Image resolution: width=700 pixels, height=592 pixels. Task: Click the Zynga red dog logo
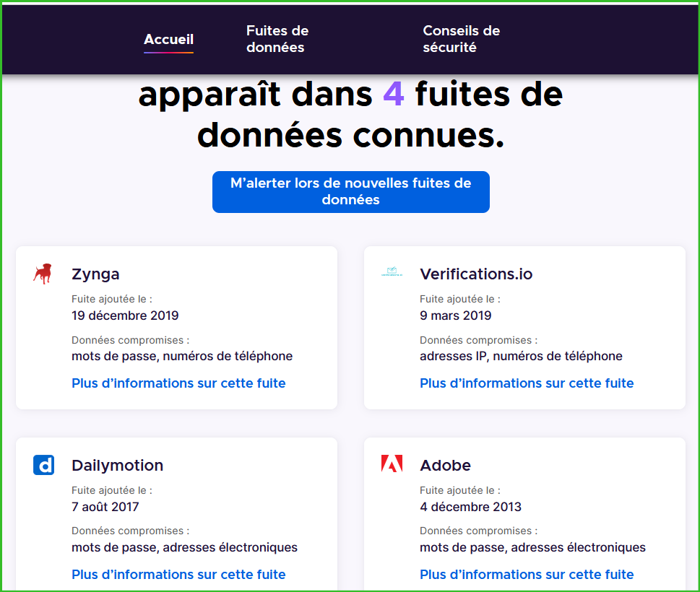[x=43, y=274]
